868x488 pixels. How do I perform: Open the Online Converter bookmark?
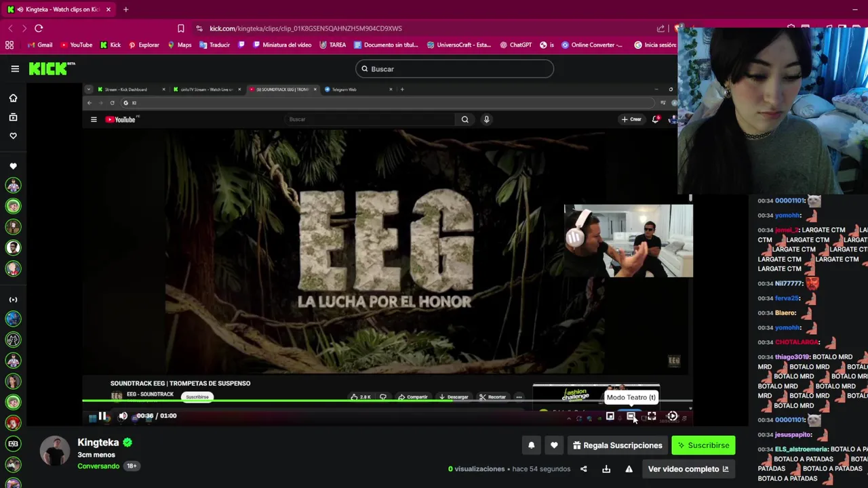point(591,45)
